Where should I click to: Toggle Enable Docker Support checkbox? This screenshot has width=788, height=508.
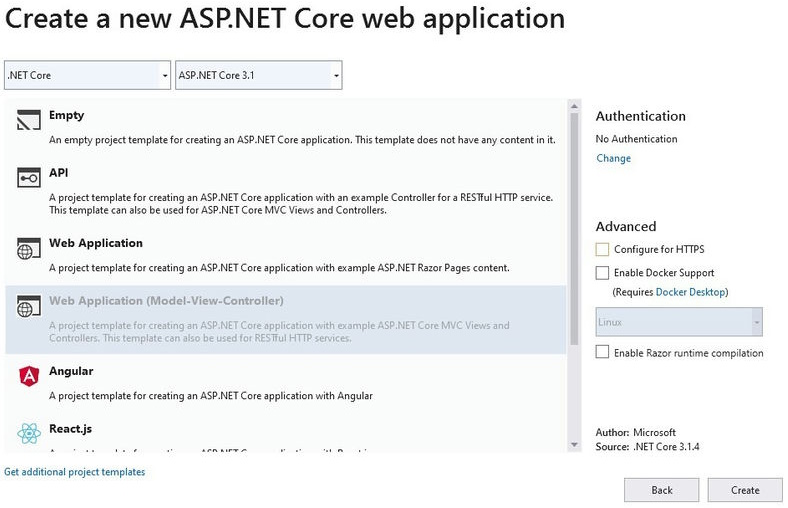[x=602, y=272]
